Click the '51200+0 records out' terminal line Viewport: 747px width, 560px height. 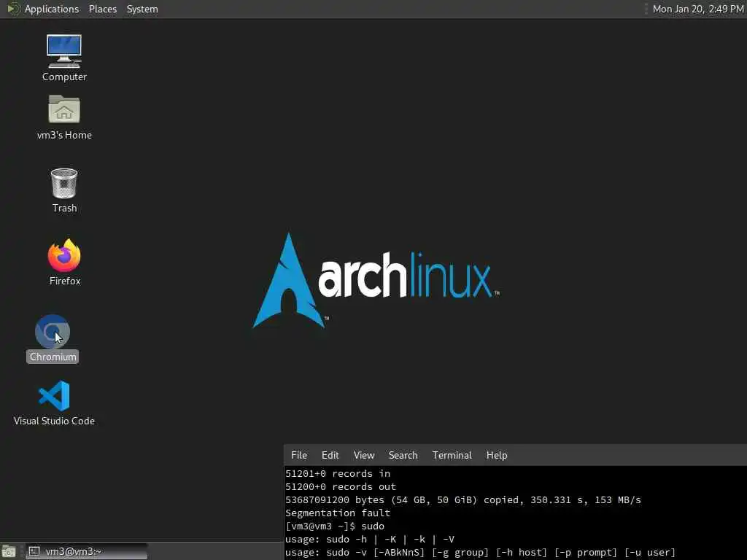coord(341,486)
